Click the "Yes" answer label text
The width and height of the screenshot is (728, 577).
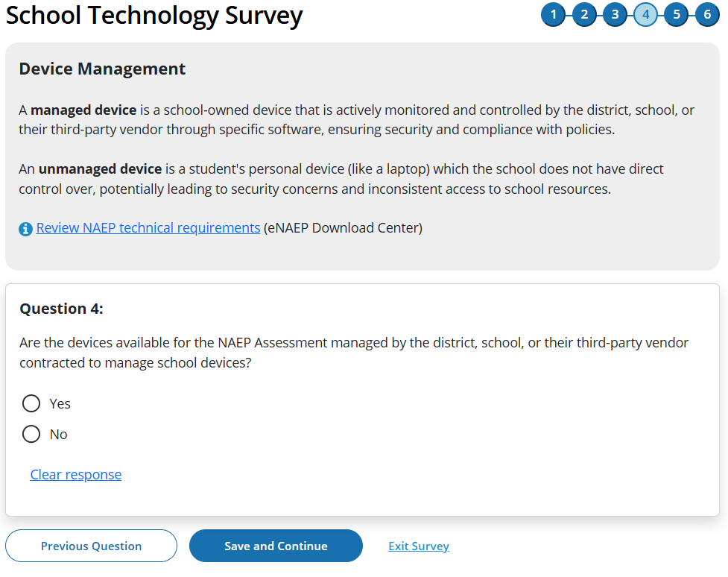(x=60, y=403)
